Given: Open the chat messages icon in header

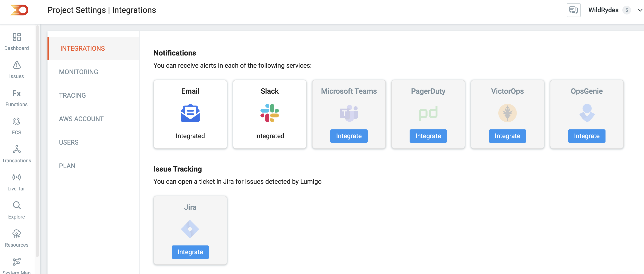Looking at the screenshot, I should pyautogui.click(x=573, y=10).
